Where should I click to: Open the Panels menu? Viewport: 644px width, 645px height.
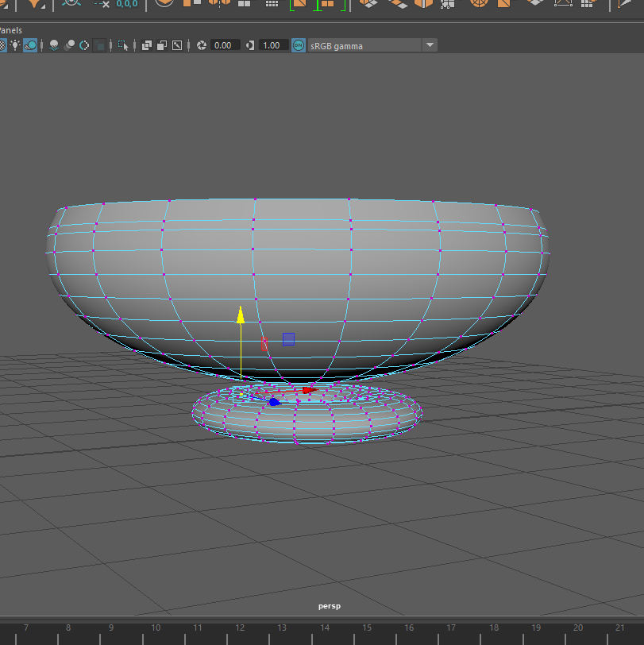(x=10, y=30)
